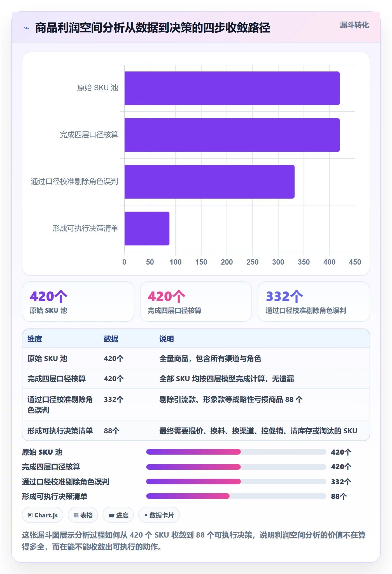Click the chart axis label 形成可执行决策清单

[x=85, y=228]
